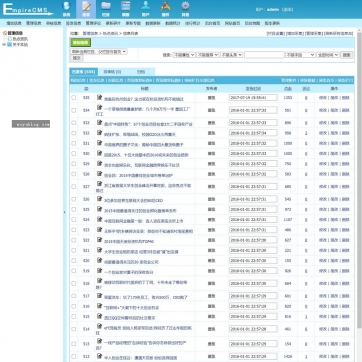Open the 用户 (User) top navigation icon
The image size is (362, 362).
tap(146, 9)
